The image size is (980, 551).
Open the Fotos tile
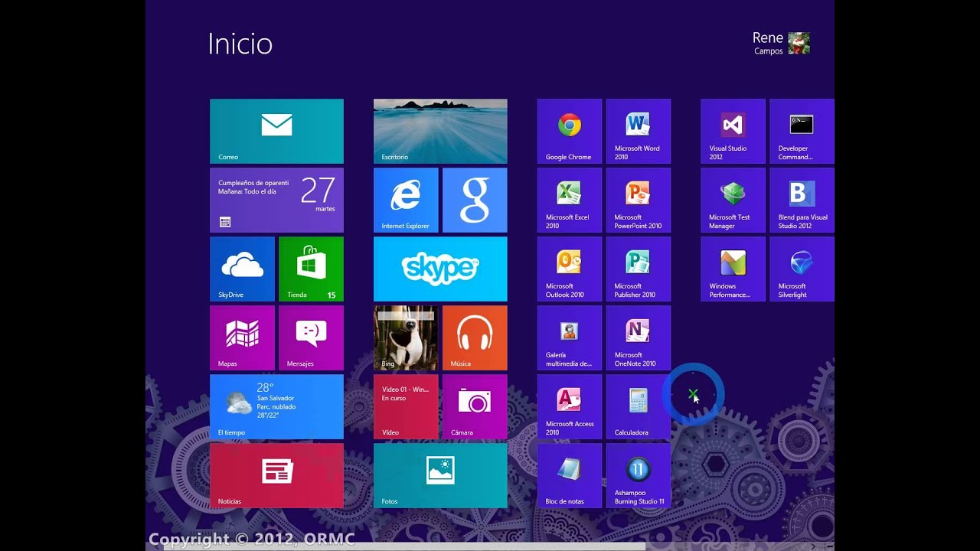[440, 475]
